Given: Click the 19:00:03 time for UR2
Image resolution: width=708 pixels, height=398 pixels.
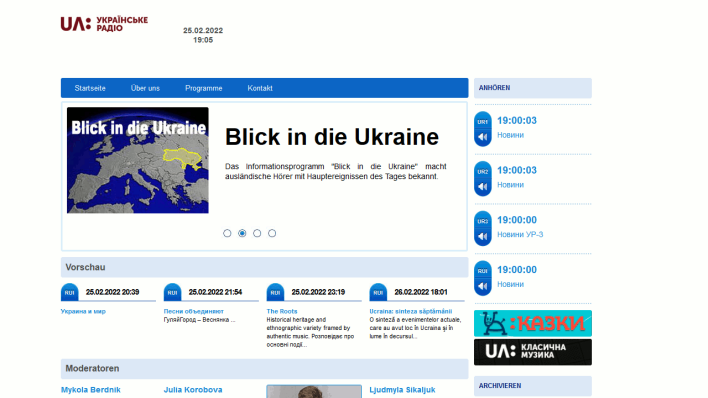Looking at the screenshot, I should coord(517,170).
